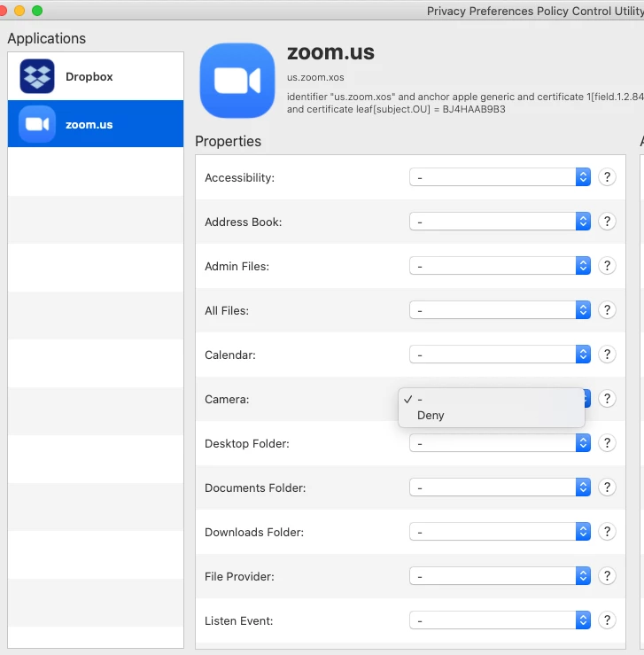The height and width of the screenshot is (655, 644).
Task: Select Dropbox in the Applications list
Action: click(x=96, y=76)
